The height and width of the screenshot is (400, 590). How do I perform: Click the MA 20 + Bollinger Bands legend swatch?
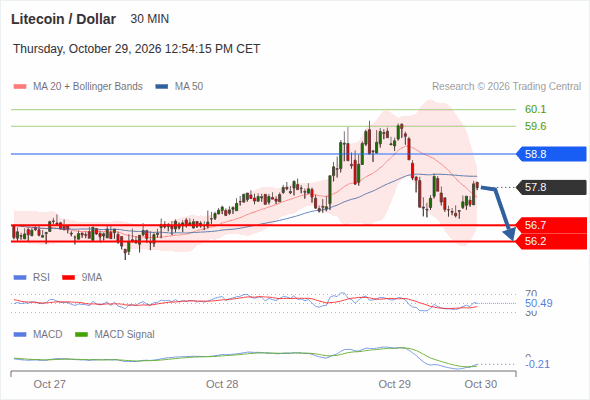click(20, 87)
